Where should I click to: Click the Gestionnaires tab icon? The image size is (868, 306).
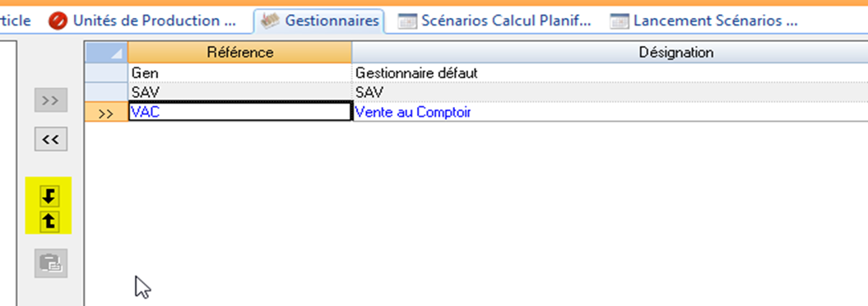pyautogui.click(x=270, y=21)
